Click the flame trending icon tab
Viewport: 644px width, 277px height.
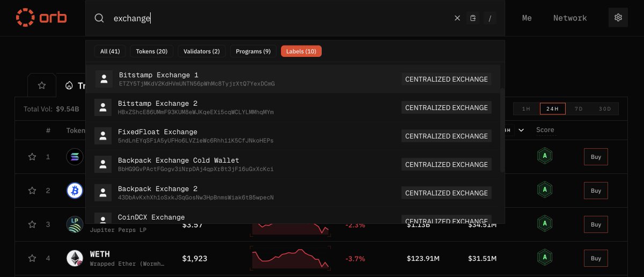[69, 85]
